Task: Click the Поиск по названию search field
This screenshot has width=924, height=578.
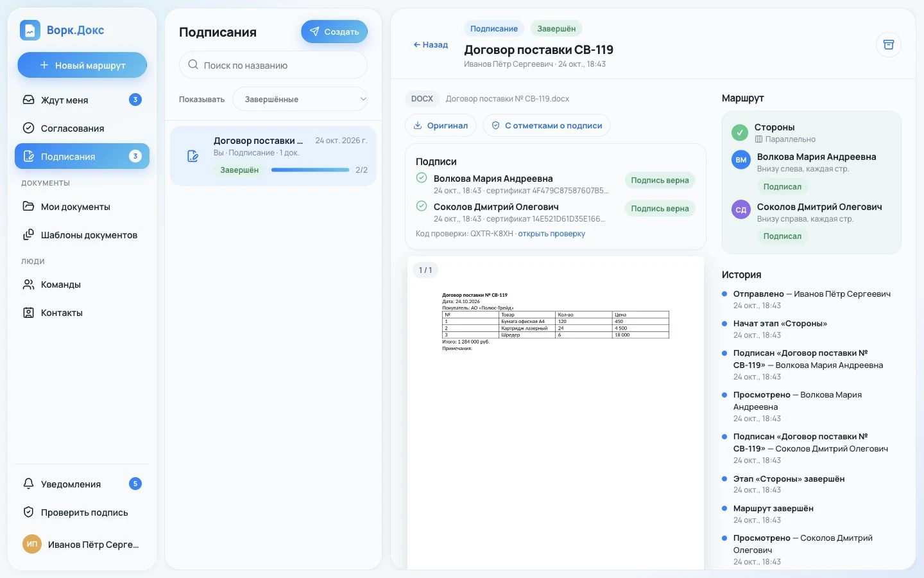Action: (x=273, y=65)
